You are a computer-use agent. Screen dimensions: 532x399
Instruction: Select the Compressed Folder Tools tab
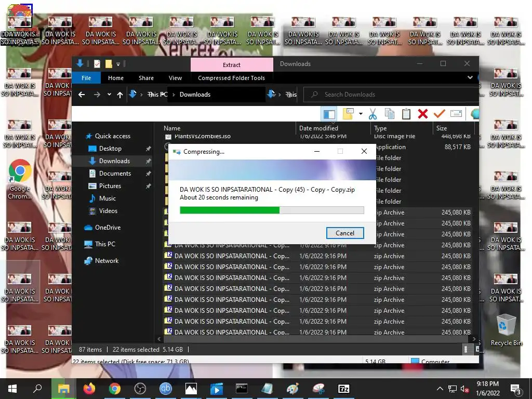tap(231, 78)
